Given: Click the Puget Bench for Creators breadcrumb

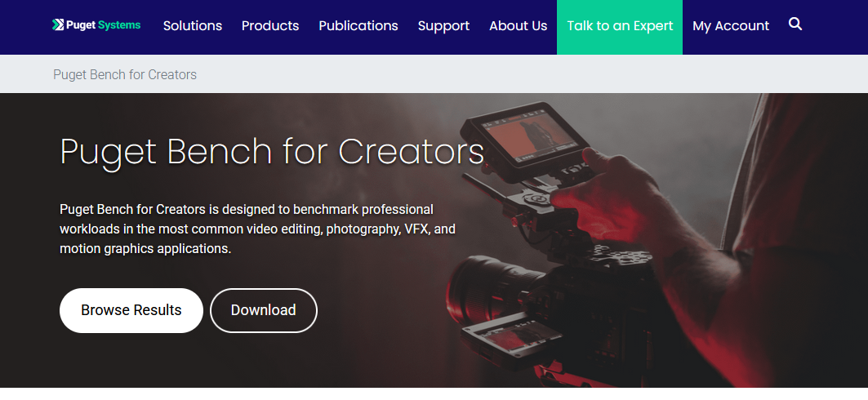Looking at the screenshot, I should point(125,74).
